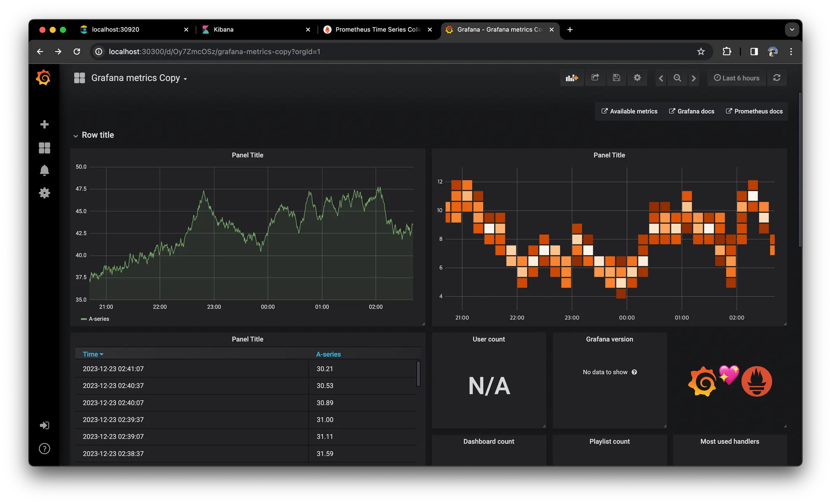Click the Grafana logo home icon

[43, 77]
